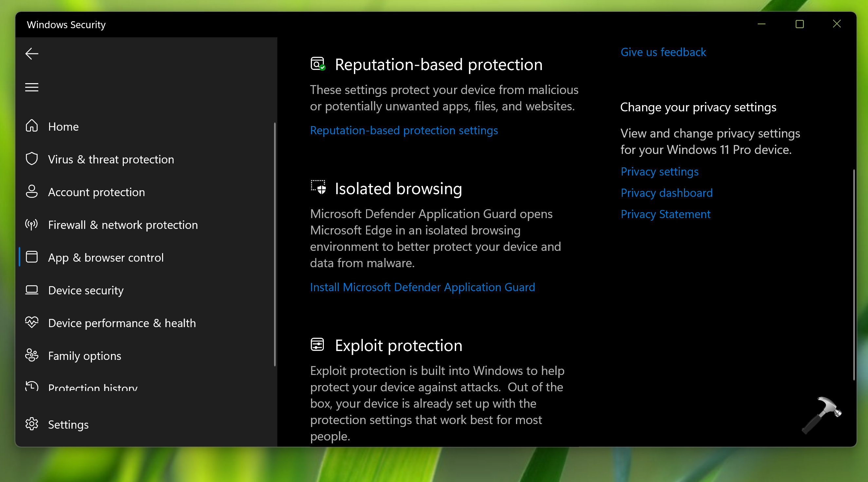Open Reputation-based protection settings link
The width and height of the screenshot is (868, 482).
click(x=404, y=130)
